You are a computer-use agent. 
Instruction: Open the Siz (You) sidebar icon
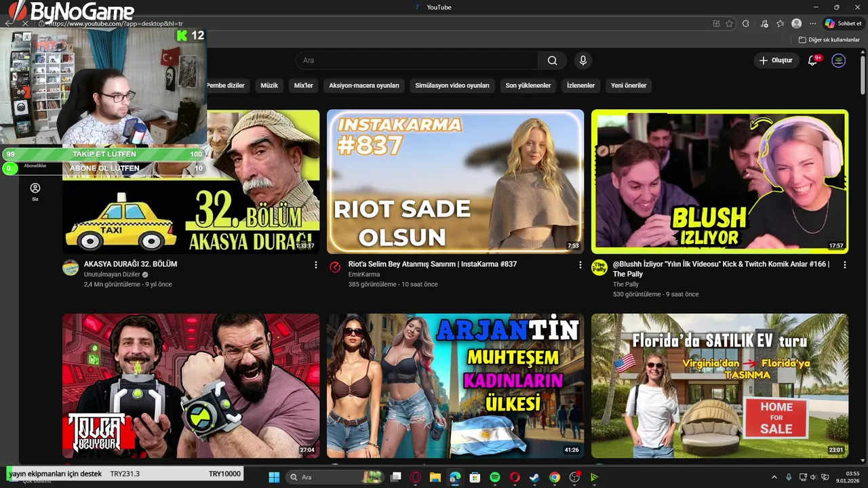(x=35, y=192)
